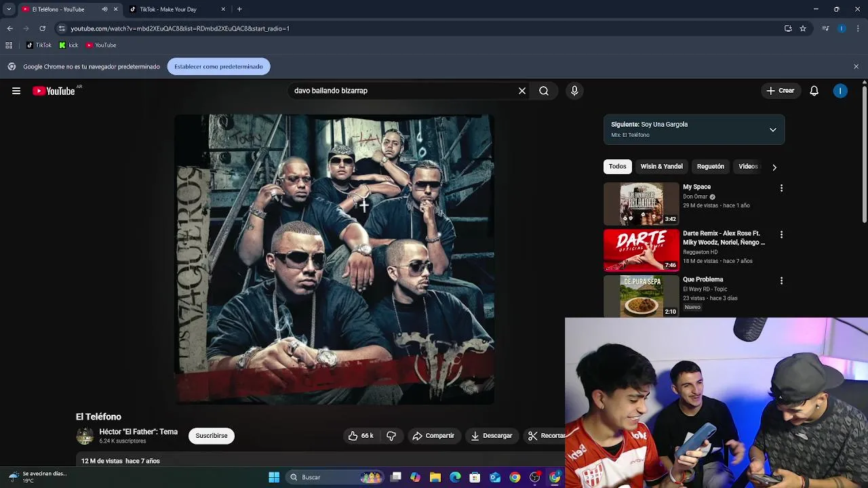The width and height of the screenshot is (868, 488).
Task: Open OBS Studio from the taskbar
Action: click(535, 477)
